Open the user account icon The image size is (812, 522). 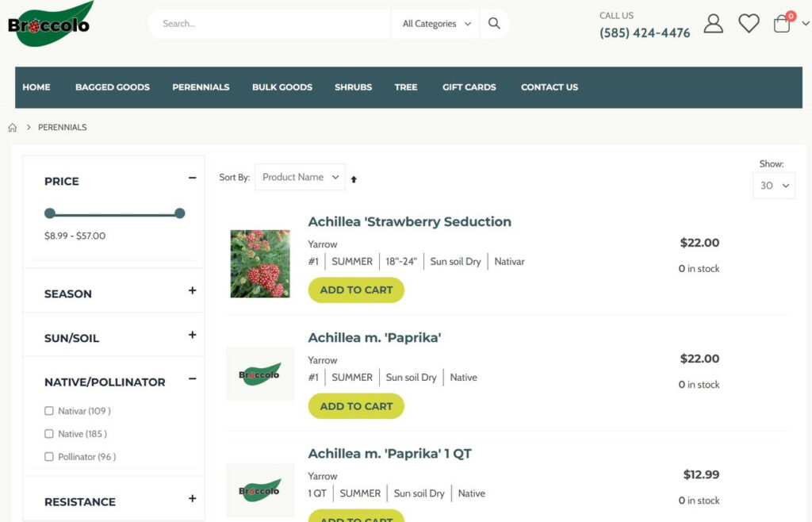coord(713,24)
